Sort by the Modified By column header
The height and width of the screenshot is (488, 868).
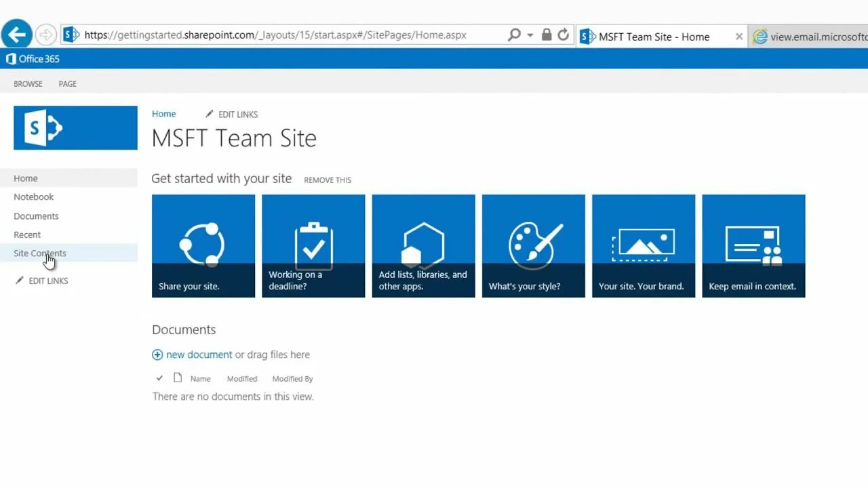pyautogui.click(x=293, y=379)
